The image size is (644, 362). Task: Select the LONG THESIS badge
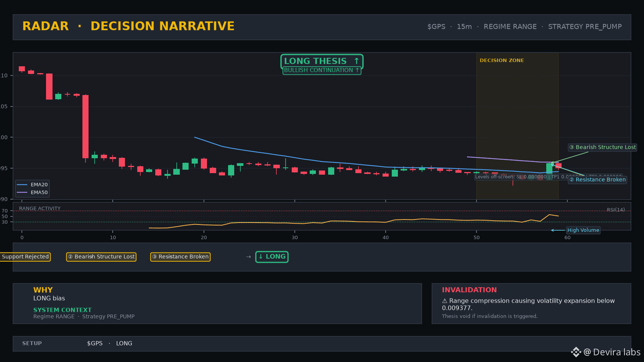322,61
